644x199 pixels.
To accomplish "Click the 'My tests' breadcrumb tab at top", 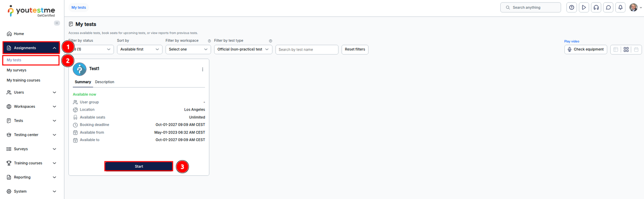I will (x=78, y=7).
